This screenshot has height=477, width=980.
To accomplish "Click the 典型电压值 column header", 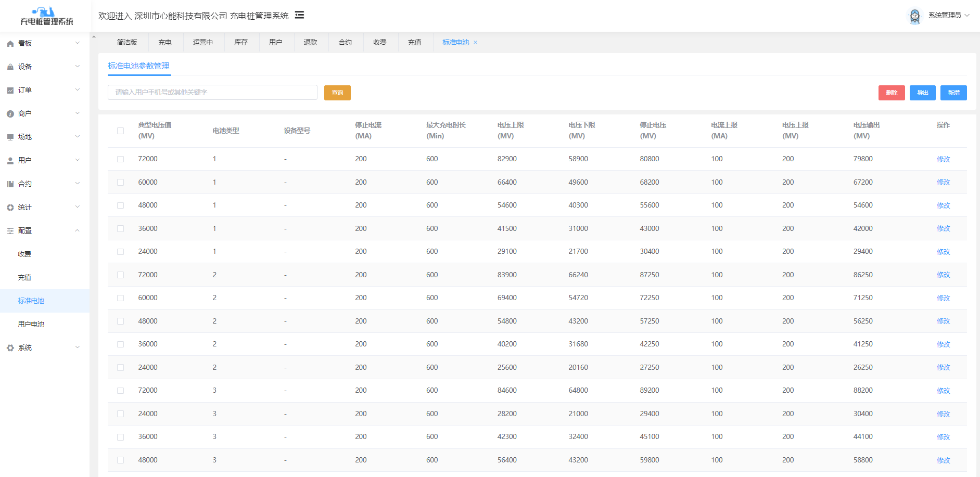I will point(155,131).
